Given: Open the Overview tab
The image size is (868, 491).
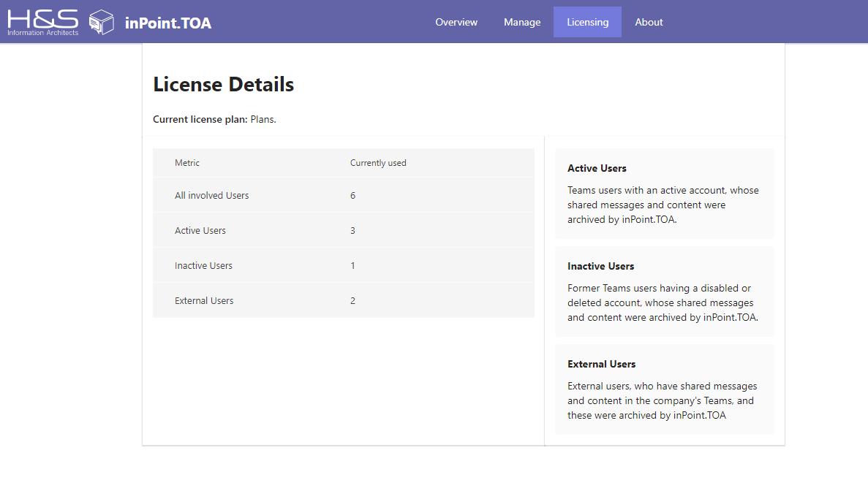Looking at the screenshot, I should (456, 22).
